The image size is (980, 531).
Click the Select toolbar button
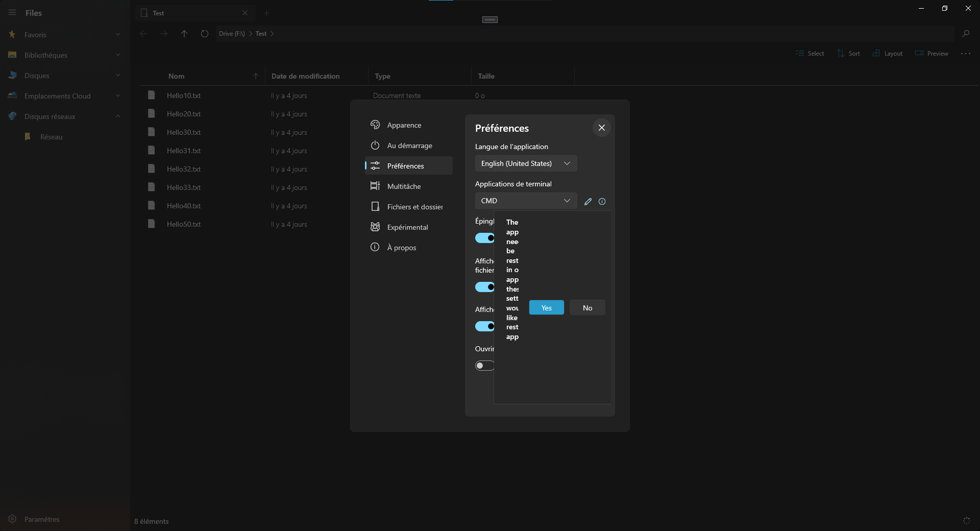point(810,54)
